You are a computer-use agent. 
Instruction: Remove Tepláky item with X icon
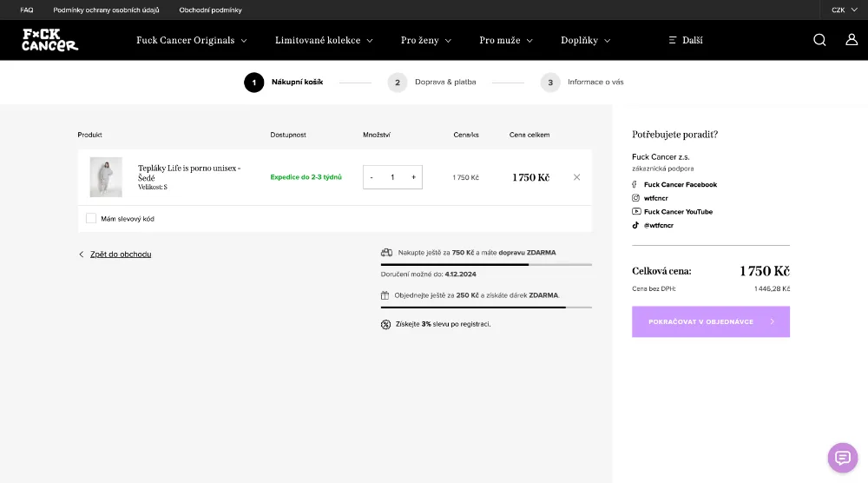tap(577, 177)
